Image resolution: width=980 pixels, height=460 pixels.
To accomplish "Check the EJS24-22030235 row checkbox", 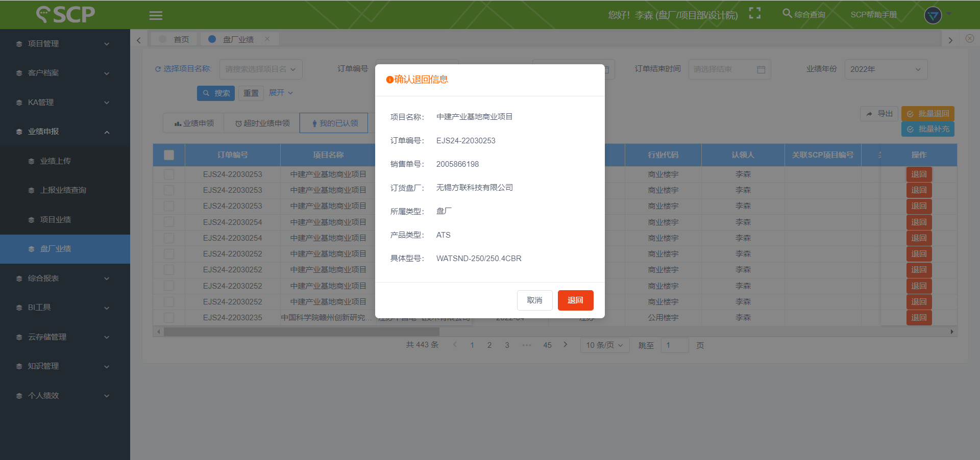I will pyautogui.click(x=169, y=318).
